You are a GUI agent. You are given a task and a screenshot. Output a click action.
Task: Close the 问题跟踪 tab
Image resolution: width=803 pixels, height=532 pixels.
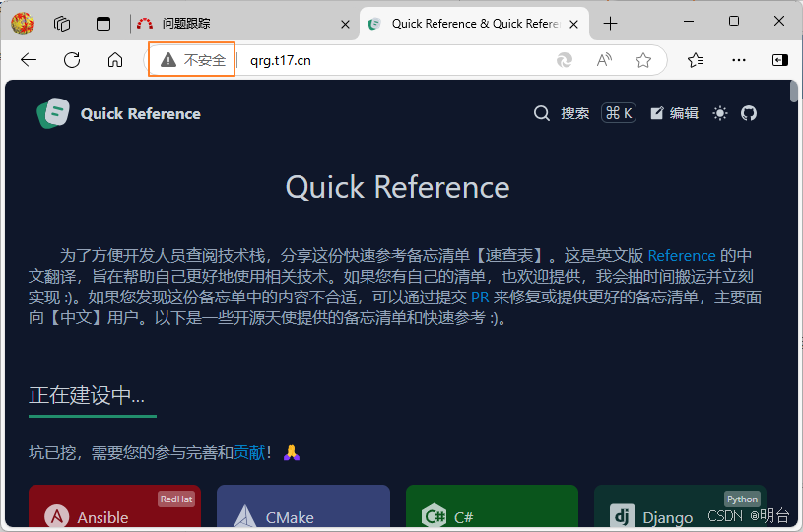pyautogui.click(x=345, y=24)
